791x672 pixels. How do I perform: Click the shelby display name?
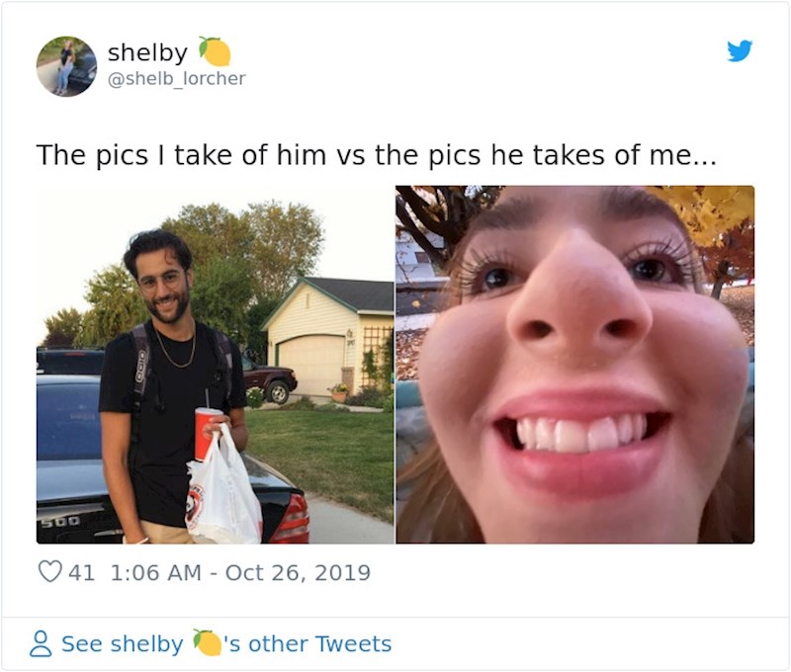point(147,52)
